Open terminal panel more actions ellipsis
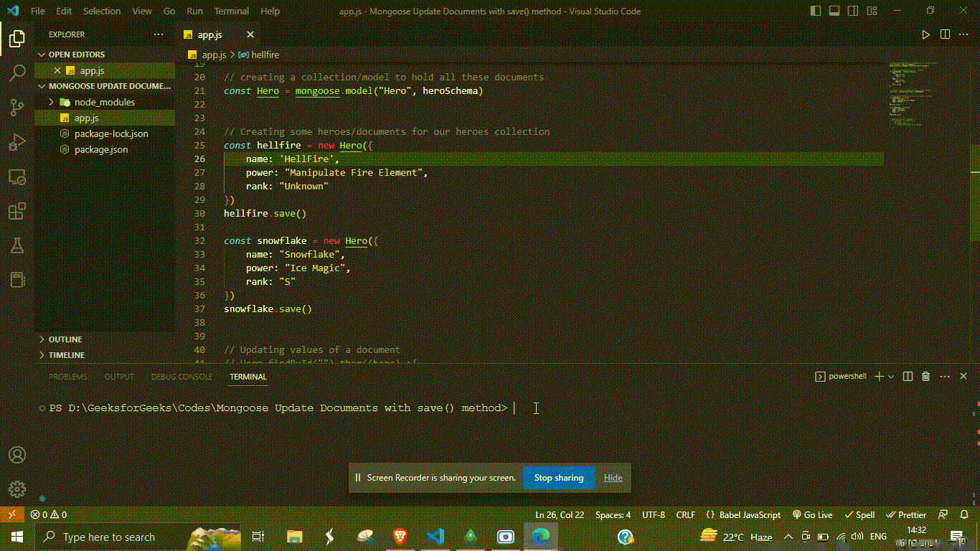980x551 pixels. [x=944, y=376]
